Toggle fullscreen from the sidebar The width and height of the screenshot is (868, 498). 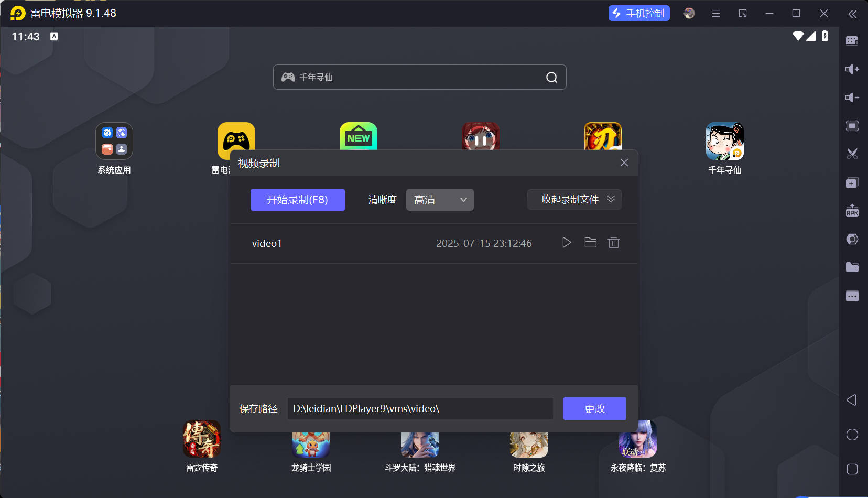[852, 126]
